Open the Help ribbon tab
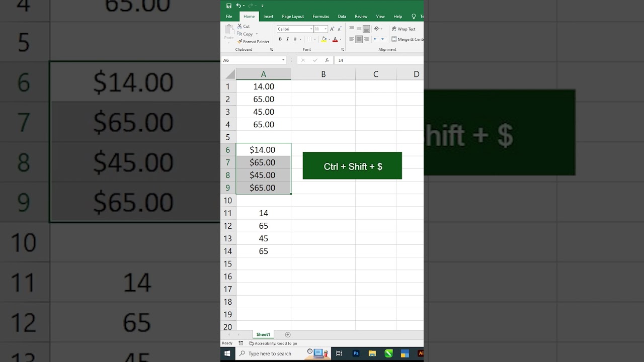The image size is (644, 362). (398, 17)
